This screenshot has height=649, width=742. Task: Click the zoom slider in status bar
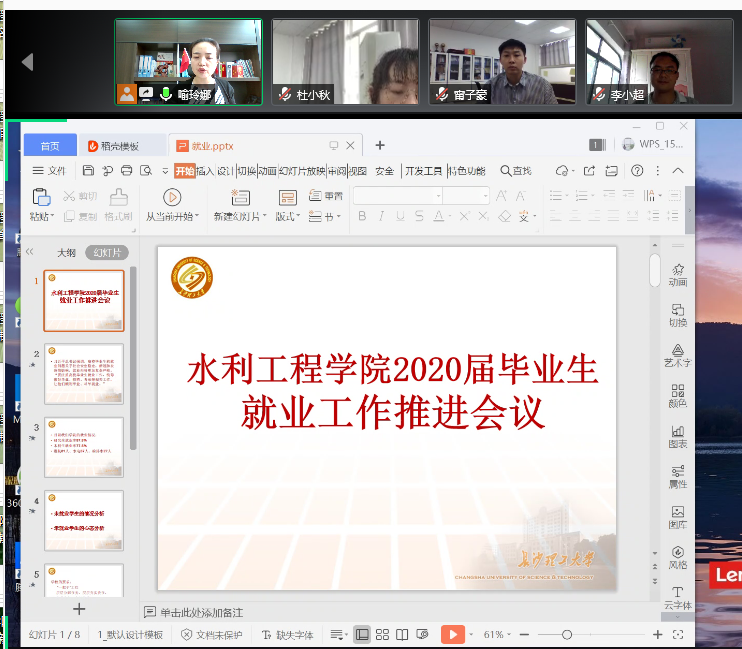coord(567,635)
